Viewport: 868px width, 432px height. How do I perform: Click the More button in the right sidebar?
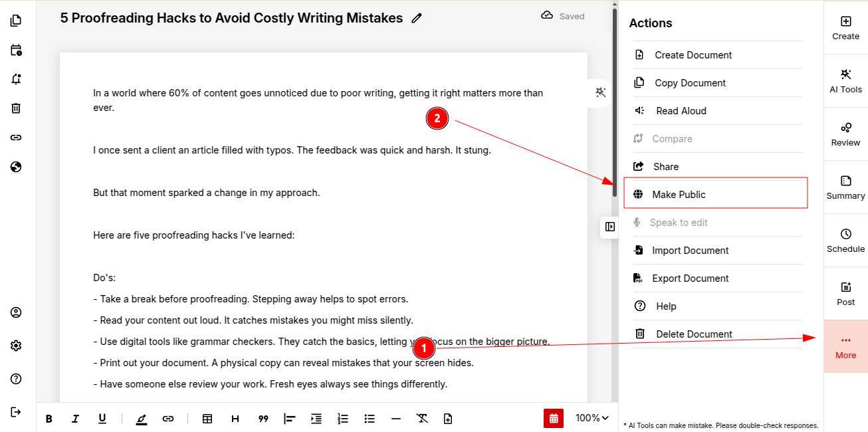[845, 346]
